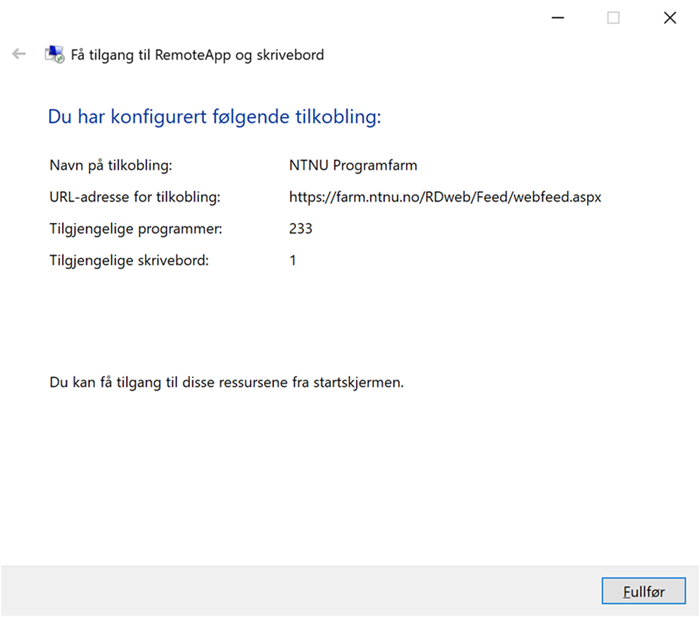Click the 'Navn på tilkobling:' label
Image resolution: width=700 pixels, height=617 pixels.
tap(111, 166)
